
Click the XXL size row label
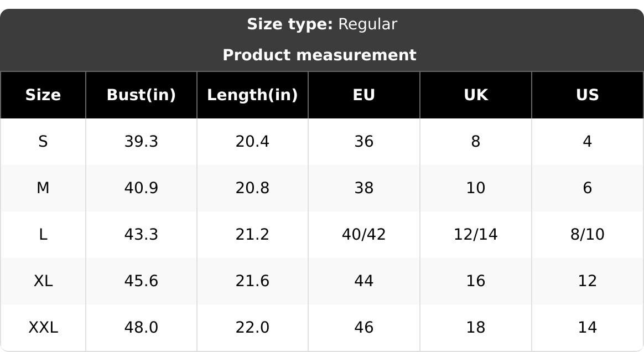pyautogui.click(x=43, y=327)
